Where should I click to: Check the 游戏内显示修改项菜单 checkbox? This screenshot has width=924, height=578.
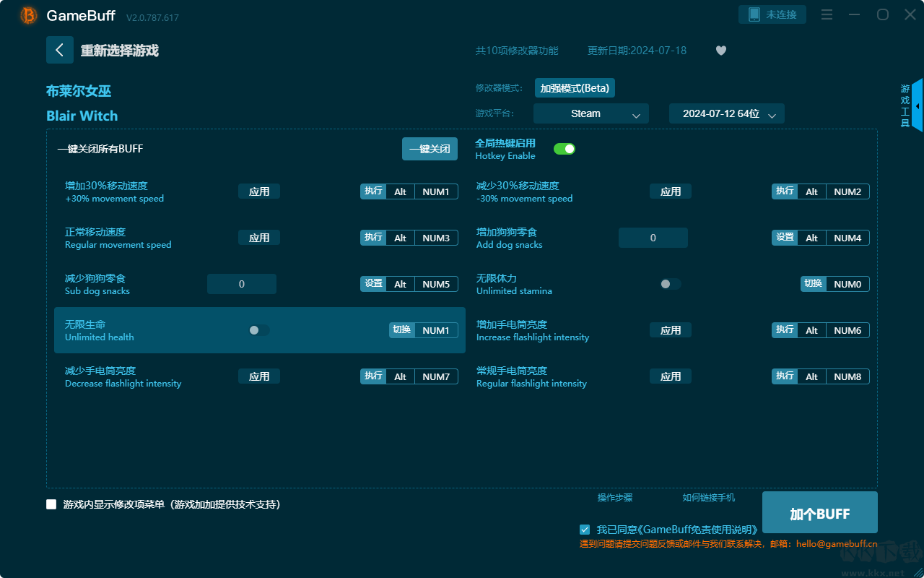point(51,504)
